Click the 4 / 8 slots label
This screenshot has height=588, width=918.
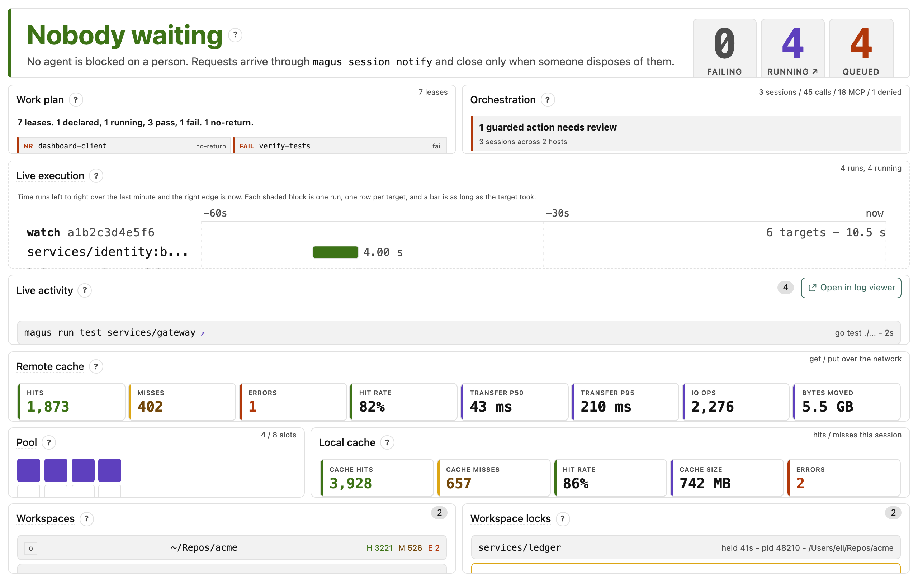click(278, 435)
